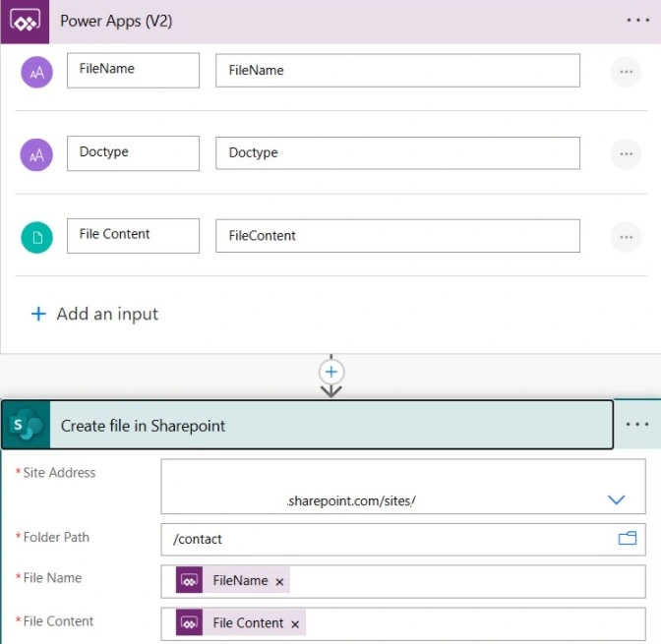The width and height of the screenshot is (661, 644).
Task: Click the text type icon beside Doctype
Action: coord(36,154)
